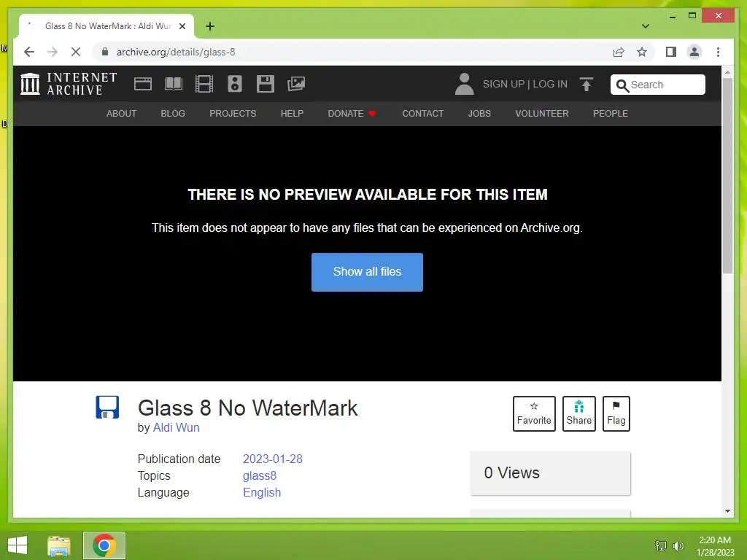The height and width of the screenshot is (560, 747).
Task: Open the Images media icon
Action: click(296, 84)
